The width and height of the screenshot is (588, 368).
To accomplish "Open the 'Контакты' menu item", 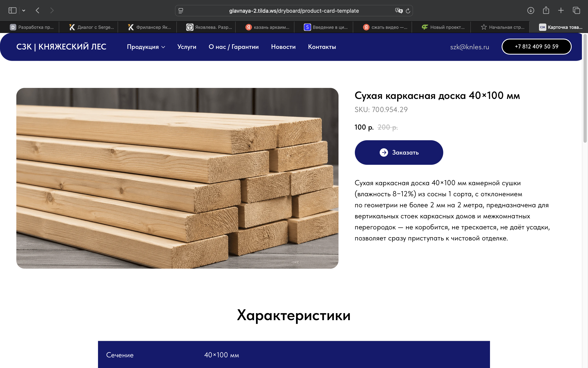I will [x=322, y=47].
